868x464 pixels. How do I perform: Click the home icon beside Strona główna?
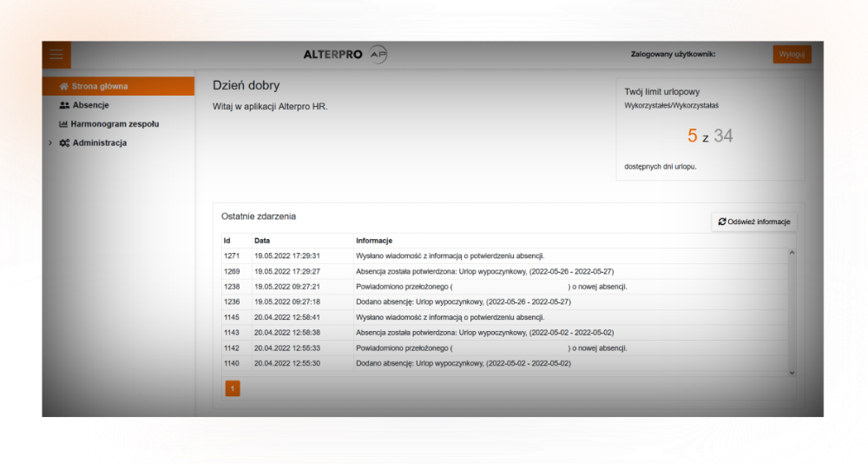click(63, 87)
